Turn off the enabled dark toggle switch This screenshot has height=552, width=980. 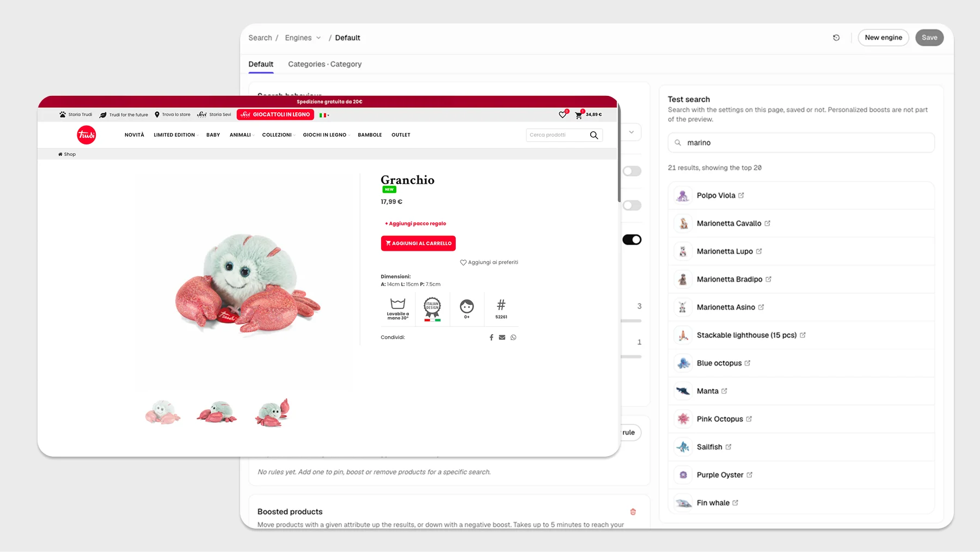pyautogui.click(x=632, y=240)
